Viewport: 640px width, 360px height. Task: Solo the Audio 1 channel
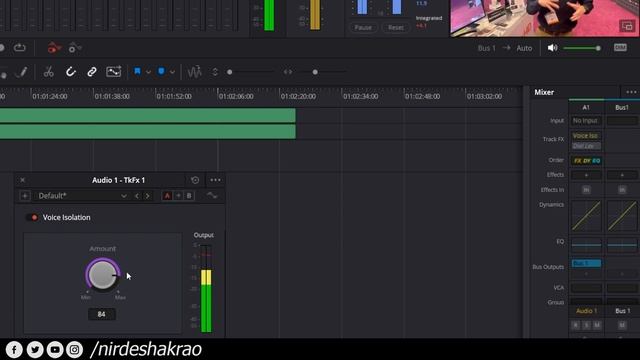coord(587,325)
